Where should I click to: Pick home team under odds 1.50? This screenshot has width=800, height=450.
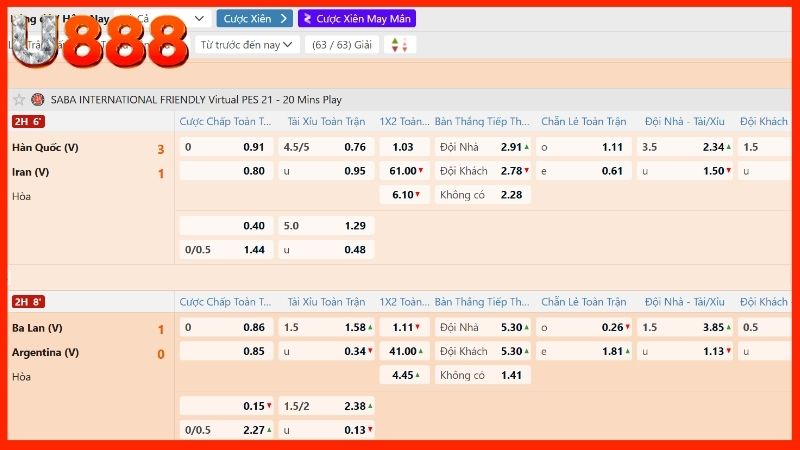[685, 171]
